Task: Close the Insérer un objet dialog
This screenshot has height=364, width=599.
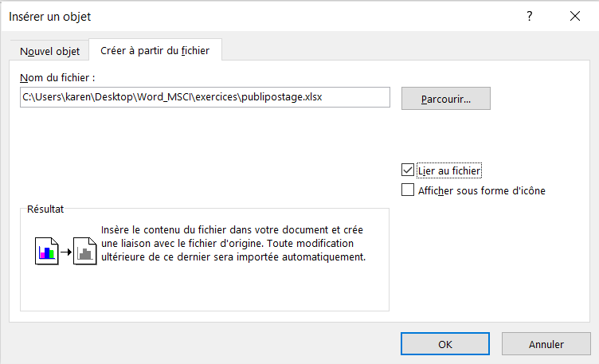Action: [x=575, y=16]
